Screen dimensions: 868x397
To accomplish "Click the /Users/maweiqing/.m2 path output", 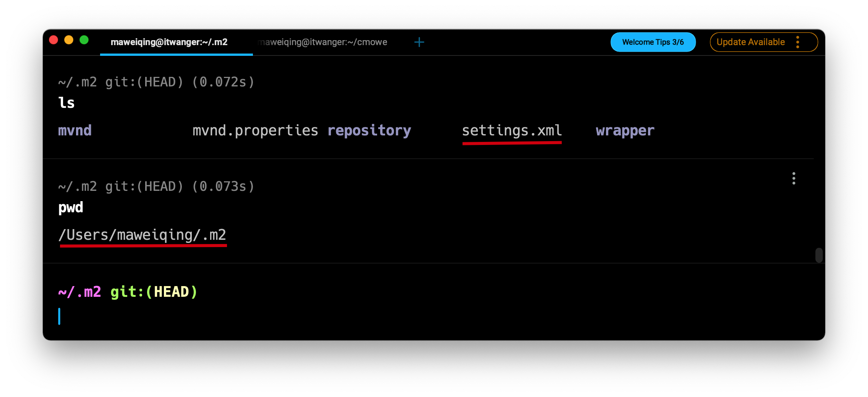I will [142, 235].
